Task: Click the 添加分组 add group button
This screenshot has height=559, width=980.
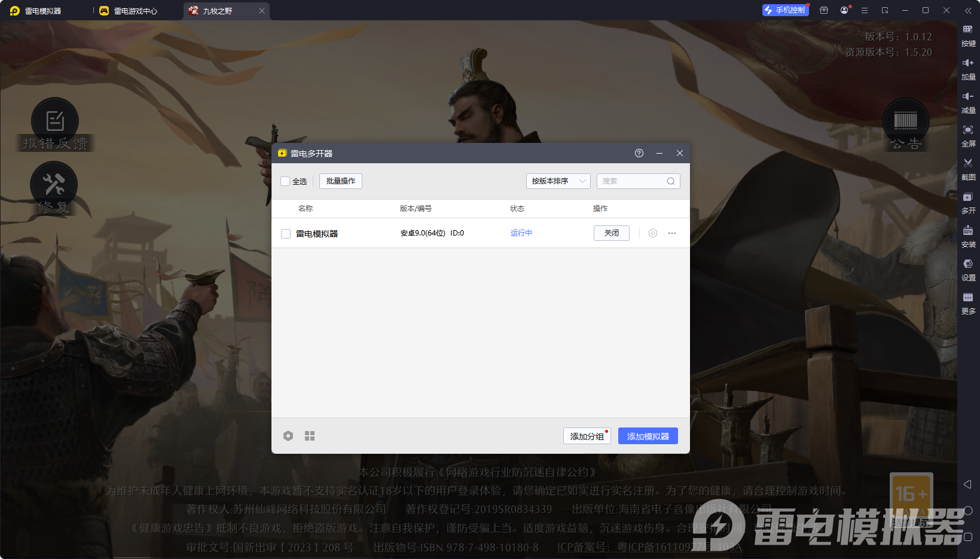Action: coord(586,436)
